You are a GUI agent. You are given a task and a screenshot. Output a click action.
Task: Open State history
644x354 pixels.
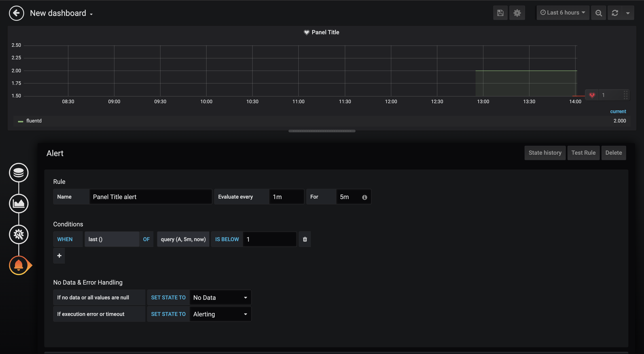(545, 153)
